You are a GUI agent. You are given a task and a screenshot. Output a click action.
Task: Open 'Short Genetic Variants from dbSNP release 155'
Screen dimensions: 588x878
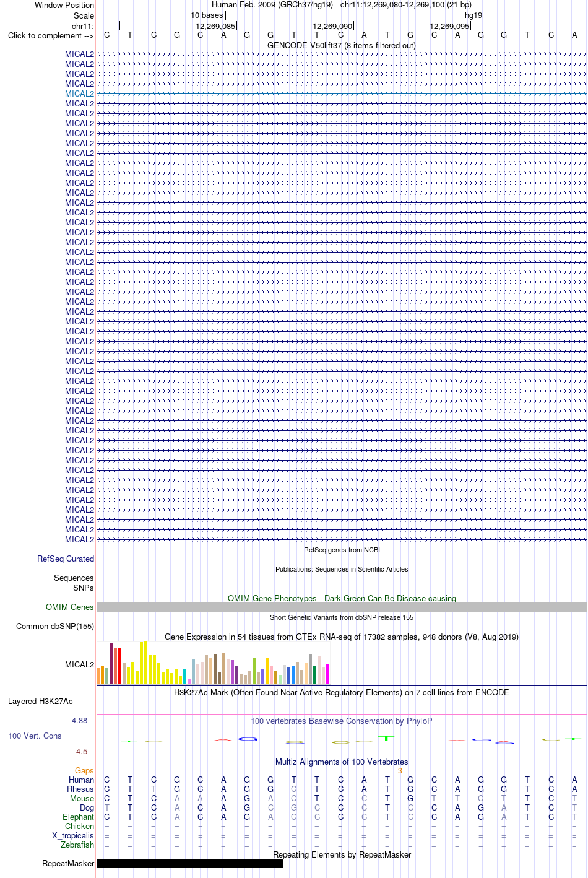[342, 617]
